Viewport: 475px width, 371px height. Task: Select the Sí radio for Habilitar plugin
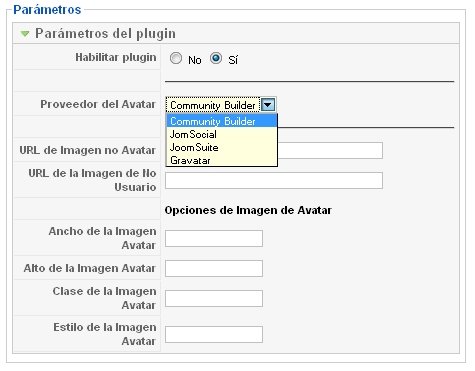[x=216, y=58]
